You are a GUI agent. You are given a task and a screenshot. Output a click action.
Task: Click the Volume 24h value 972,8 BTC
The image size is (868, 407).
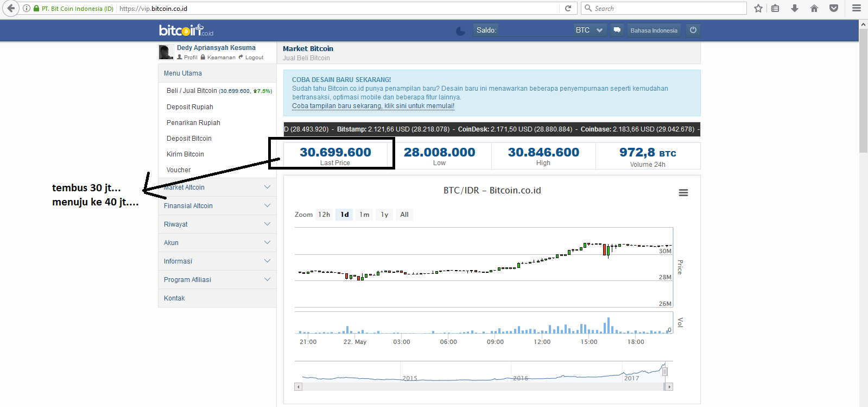pyautogui.click(x=648, y=153)
